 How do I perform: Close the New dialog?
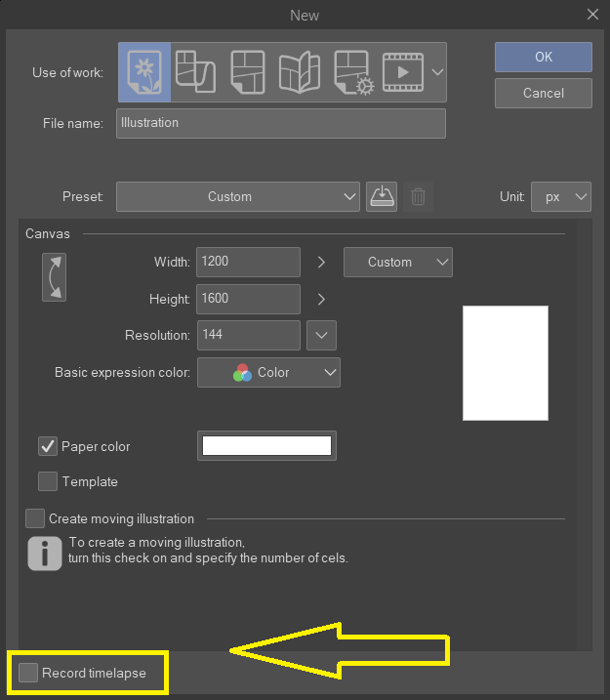point(592,15)
